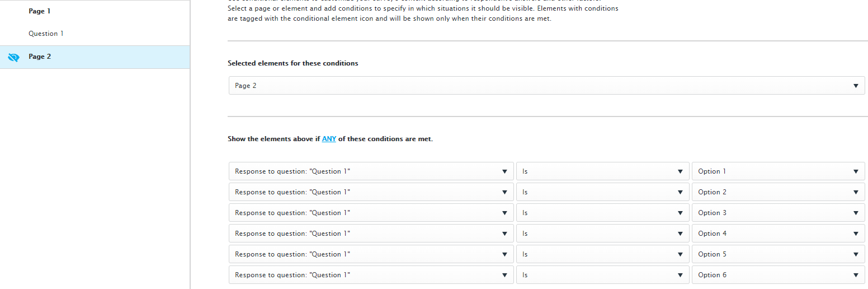Image resolution: width=868 pixels, height=289 pixels.
Task: Open the question dropdown in Option 5 row
Action: click(x=371, y=254)
